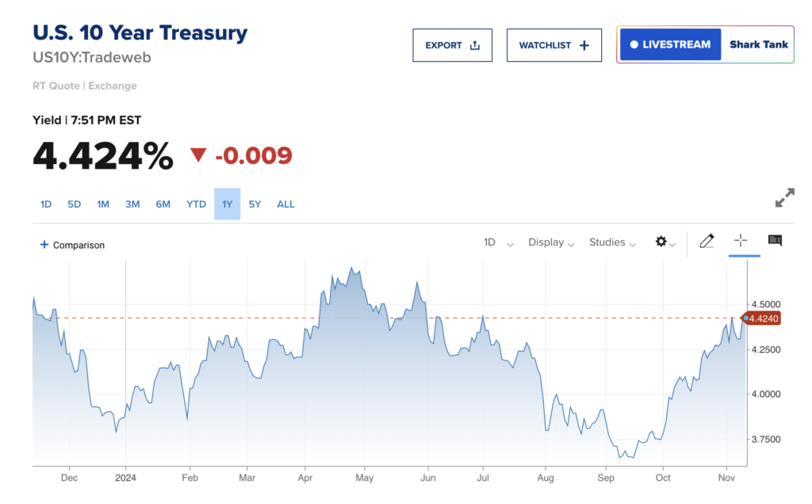Switch to the ALL time range
812x504 pixels.
pyautogui.click(x=285, y=204)
